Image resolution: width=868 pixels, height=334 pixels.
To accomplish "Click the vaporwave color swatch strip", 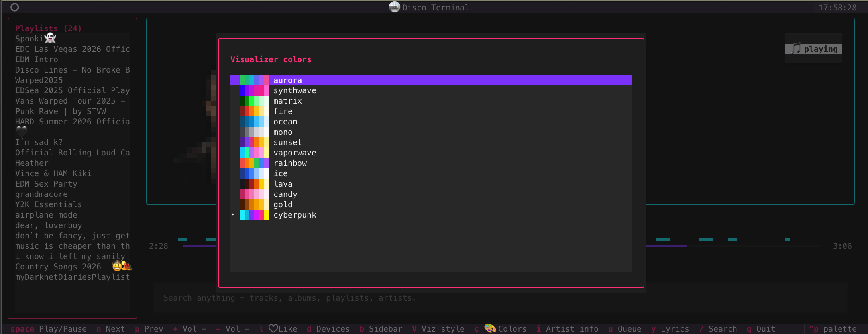I will point(254,153).
